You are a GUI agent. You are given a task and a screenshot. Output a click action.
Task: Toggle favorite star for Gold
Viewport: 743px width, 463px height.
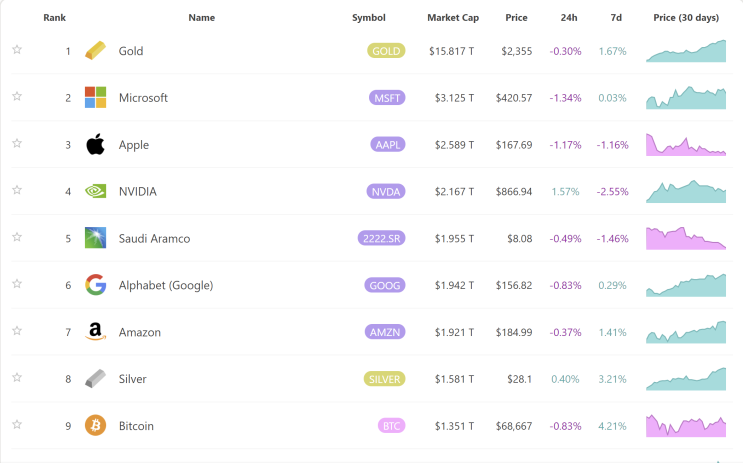point(17,49)
